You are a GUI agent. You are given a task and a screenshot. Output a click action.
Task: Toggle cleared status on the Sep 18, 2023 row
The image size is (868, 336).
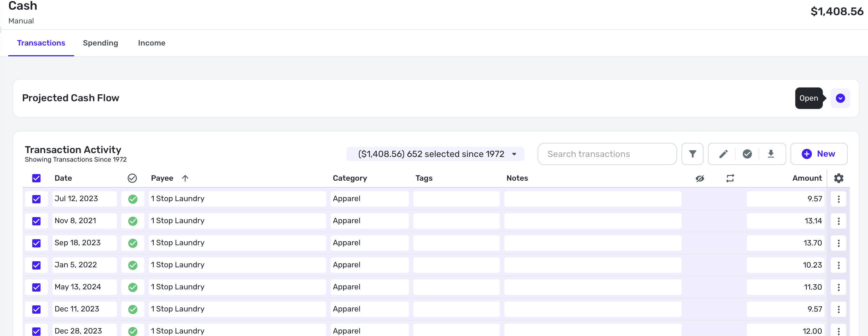133,243
